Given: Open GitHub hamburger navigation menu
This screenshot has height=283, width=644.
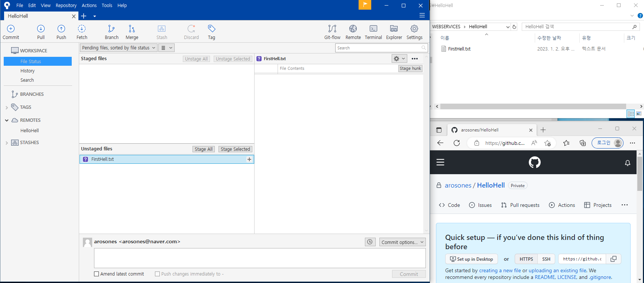Looking at the screenshot, I should [x=440, y=162].
